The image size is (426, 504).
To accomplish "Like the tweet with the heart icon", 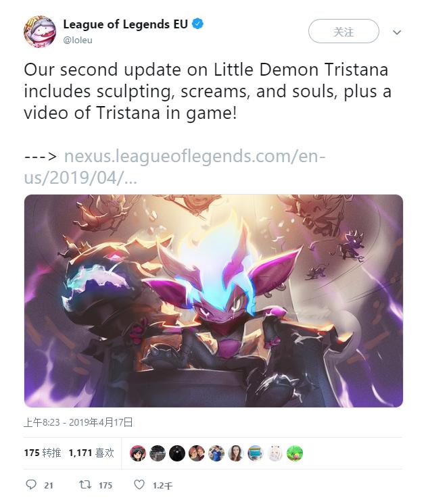I will tap(139, 484).
